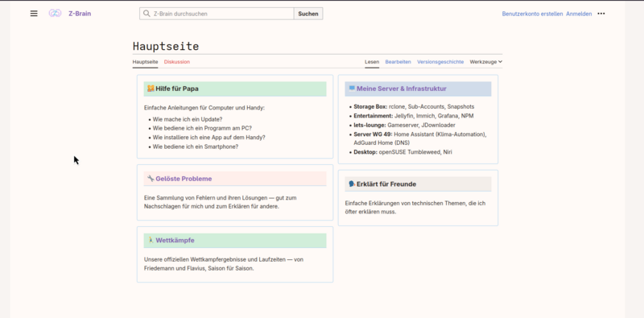Click the runner icon beside Wettkämpfe
644x318 pixels.
[151, 241]
